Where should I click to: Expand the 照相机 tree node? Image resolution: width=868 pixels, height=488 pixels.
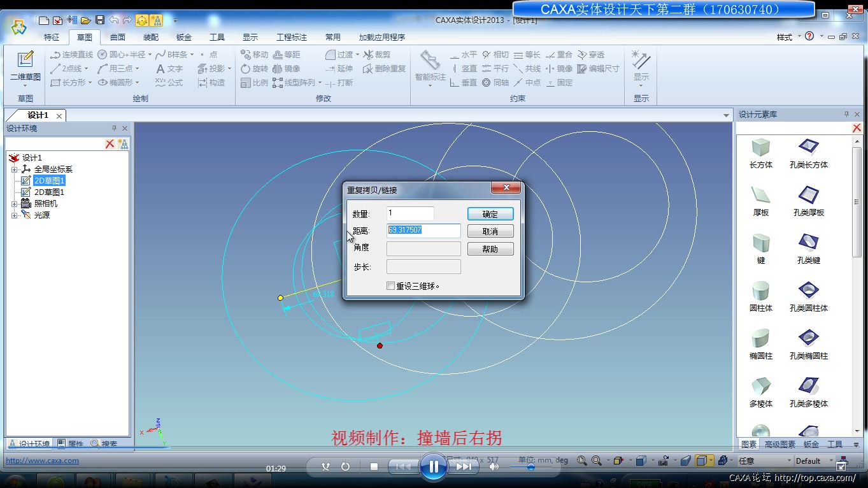tap(14, 204)
